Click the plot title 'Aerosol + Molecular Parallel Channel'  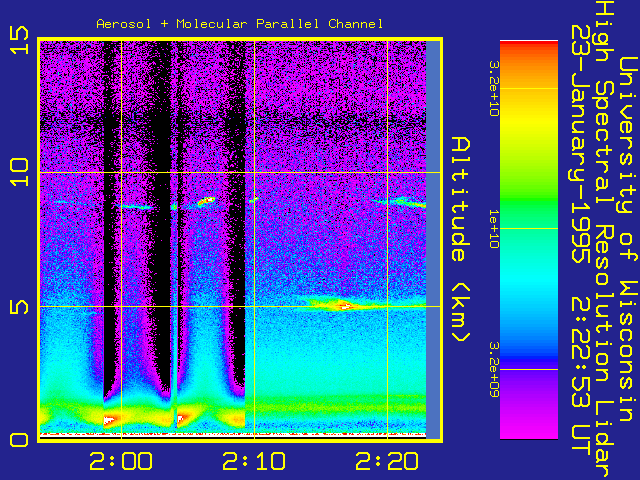pyautogui.click(x=240, y=24)
